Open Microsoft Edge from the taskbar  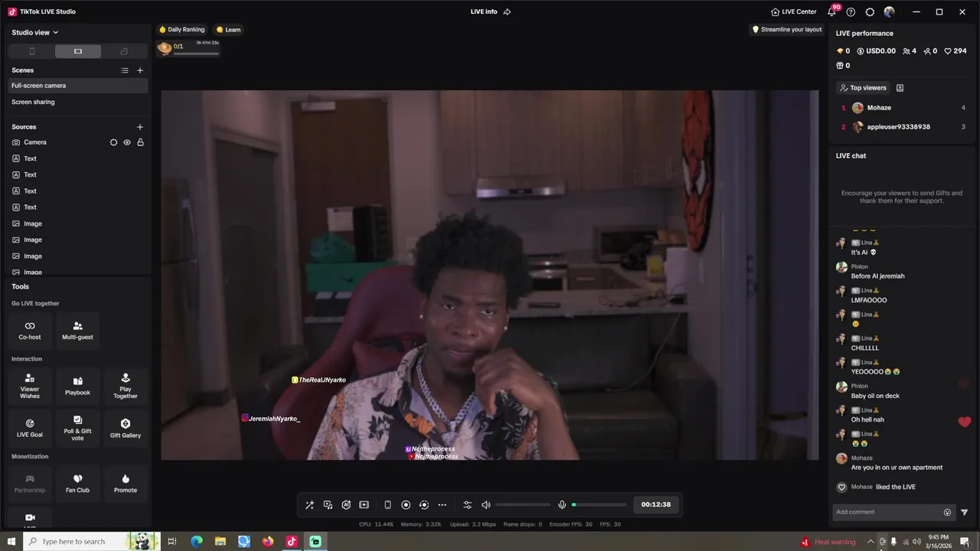(x=197, y=542)
